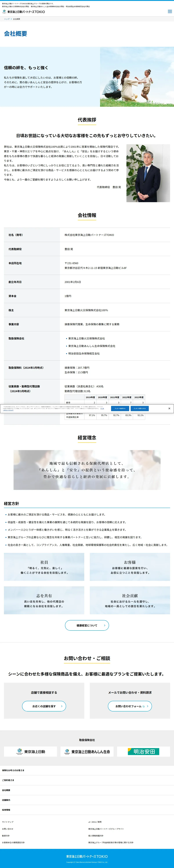Open the 東京海上日動あんしん生命 logo banner

coord(87,751)
